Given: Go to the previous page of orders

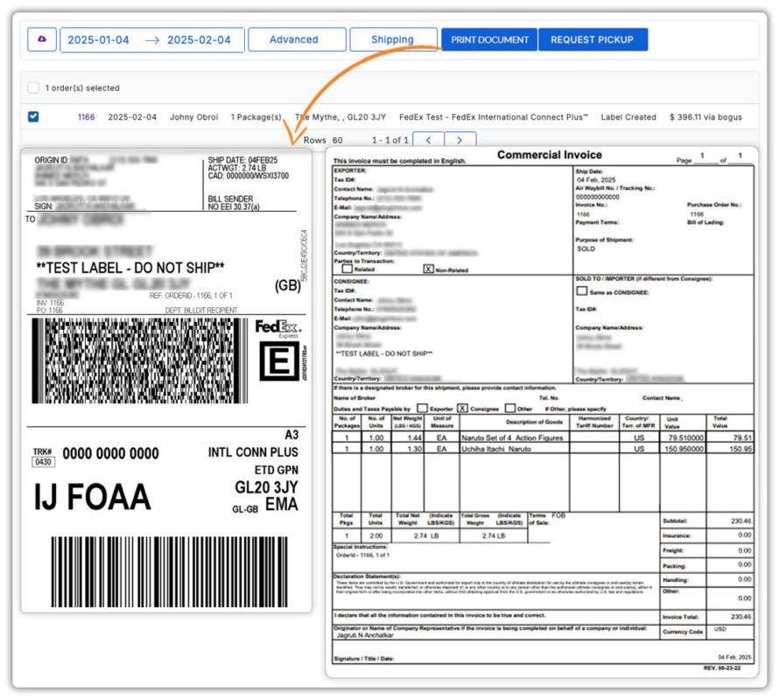Looking at the screenshot, I should point(428,140).
